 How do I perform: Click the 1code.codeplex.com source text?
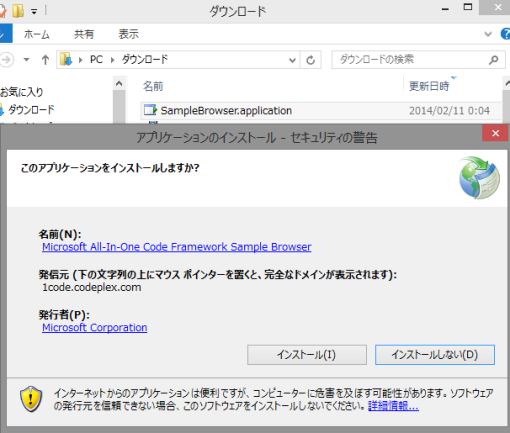pos(92,287)
